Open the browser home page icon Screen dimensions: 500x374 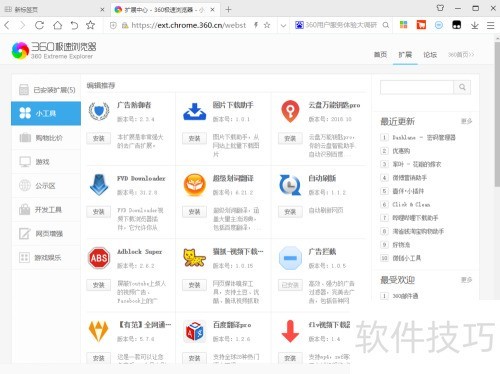(x=57, y=25)
